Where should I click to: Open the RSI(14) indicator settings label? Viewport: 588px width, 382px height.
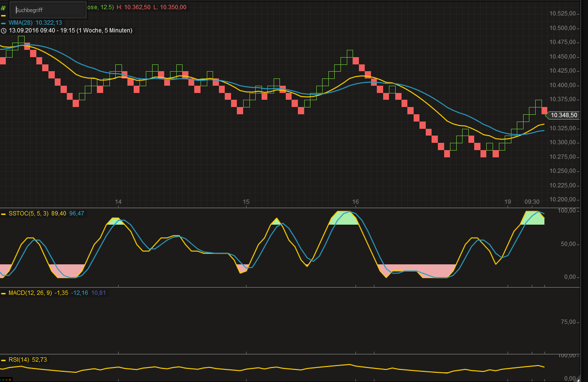pos(19,360)
